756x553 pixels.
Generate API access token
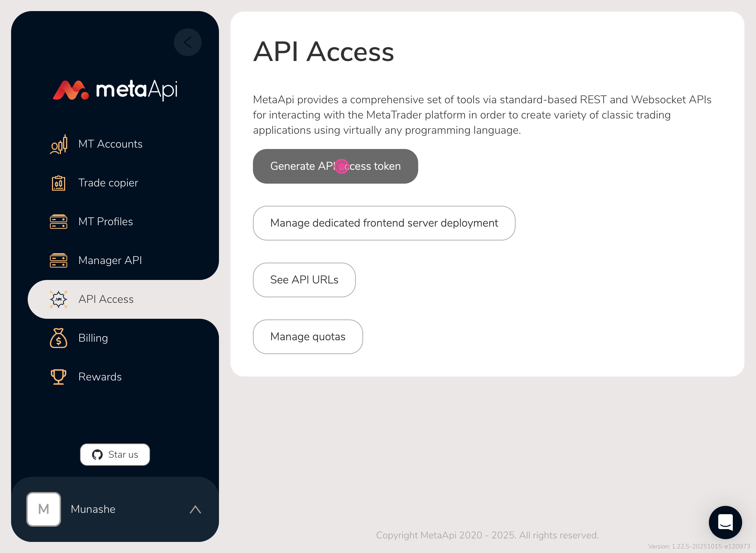click(335, 166)
